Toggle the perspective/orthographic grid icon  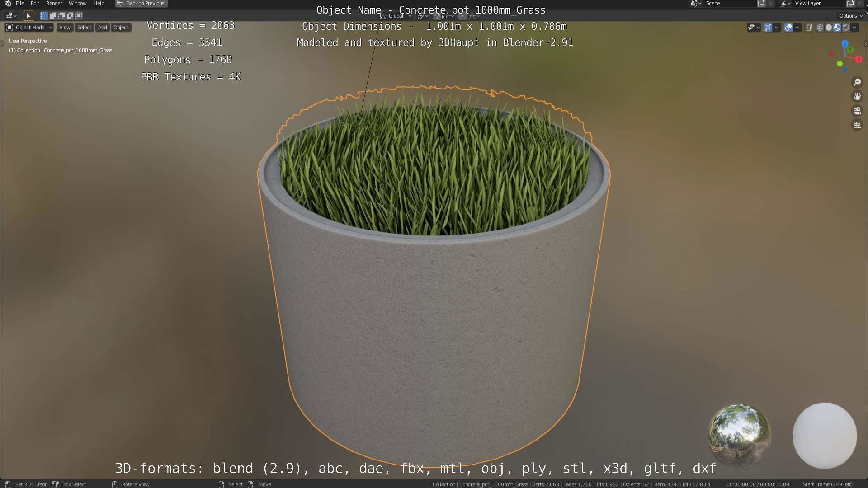pos(857,125)
